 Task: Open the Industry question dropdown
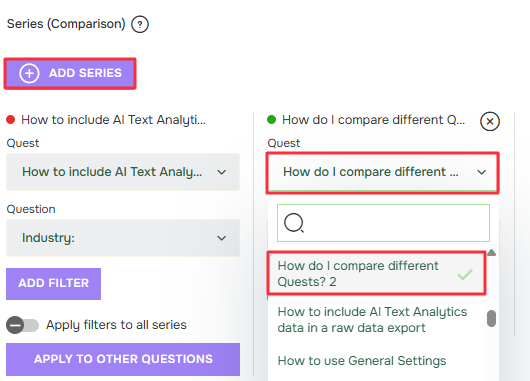(x=123, y=238)
